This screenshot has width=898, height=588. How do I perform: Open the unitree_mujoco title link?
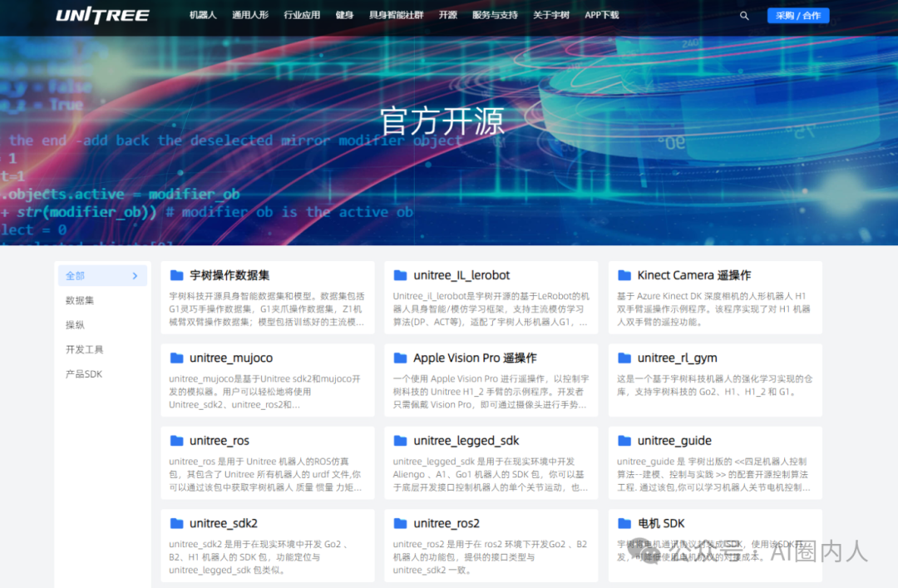pyautogui.click(x=231, y=358)
